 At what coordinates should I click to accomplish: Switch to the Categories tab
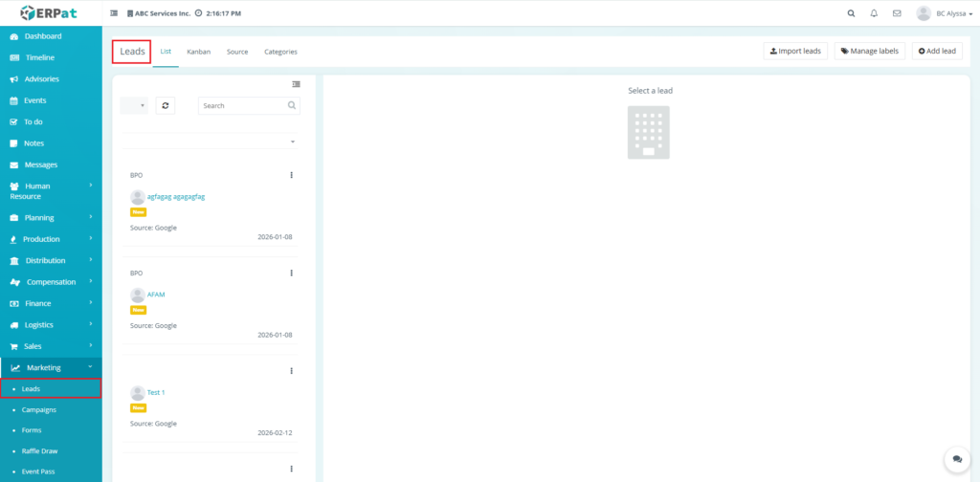[280, 52]
